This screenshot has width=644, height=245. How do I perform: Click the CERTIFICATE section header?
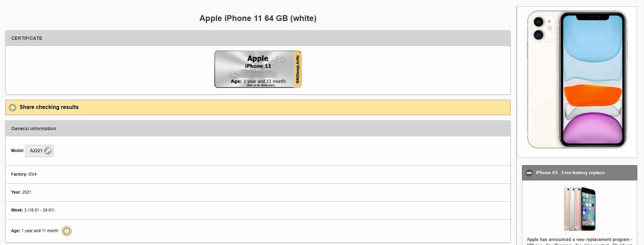coord(258,38)
